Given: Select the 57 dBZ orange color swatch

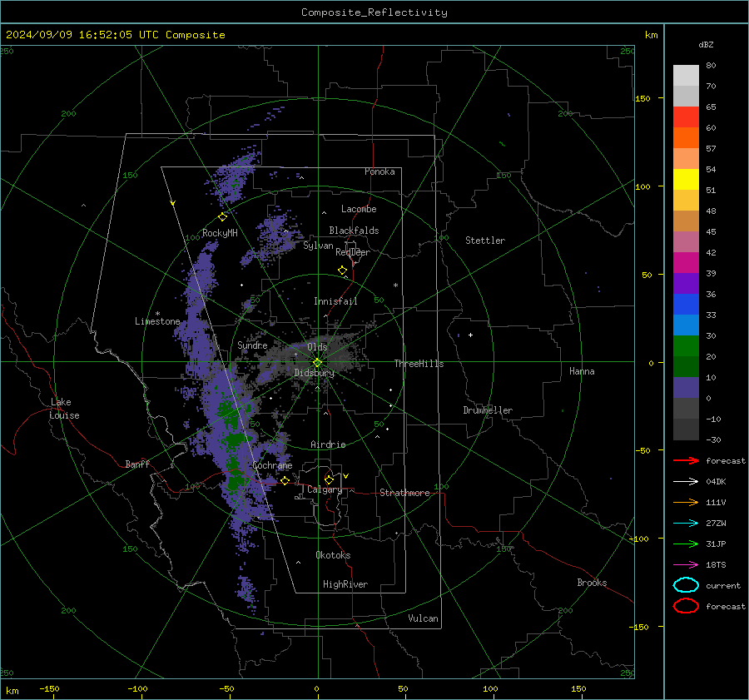Looking at the screenshot, I should pos(686,137).
